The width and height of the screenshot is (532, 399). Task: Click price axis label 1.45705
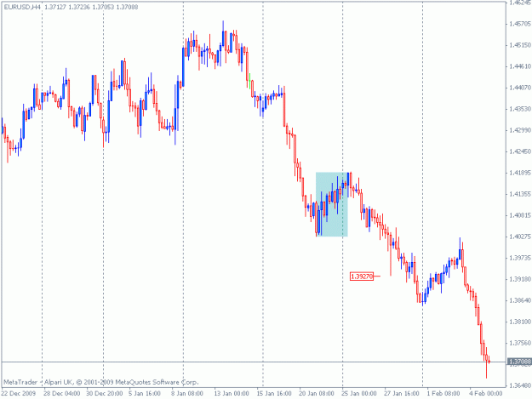pyautogui.click(x=520, y=23)
